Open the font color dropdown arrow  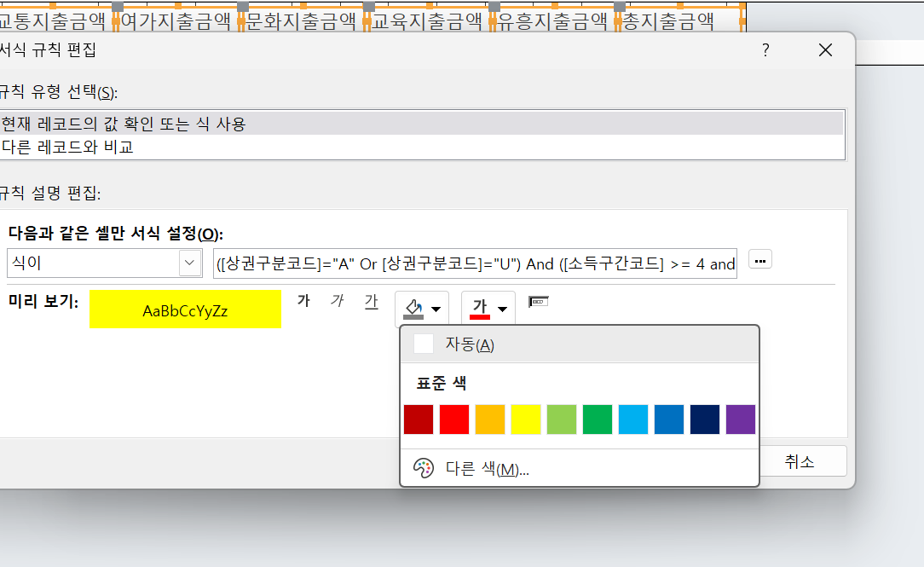(x=503, y=309)
